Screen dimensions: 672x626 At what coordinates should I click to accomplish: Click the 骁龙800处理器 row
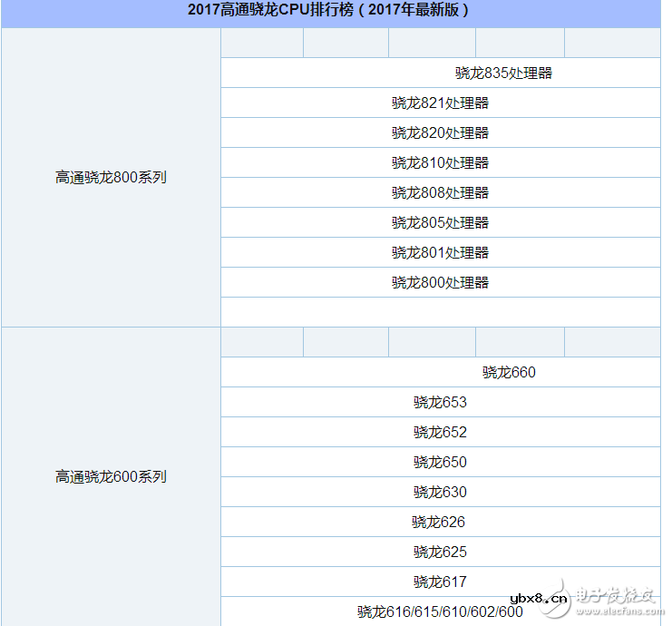(440, 283)
